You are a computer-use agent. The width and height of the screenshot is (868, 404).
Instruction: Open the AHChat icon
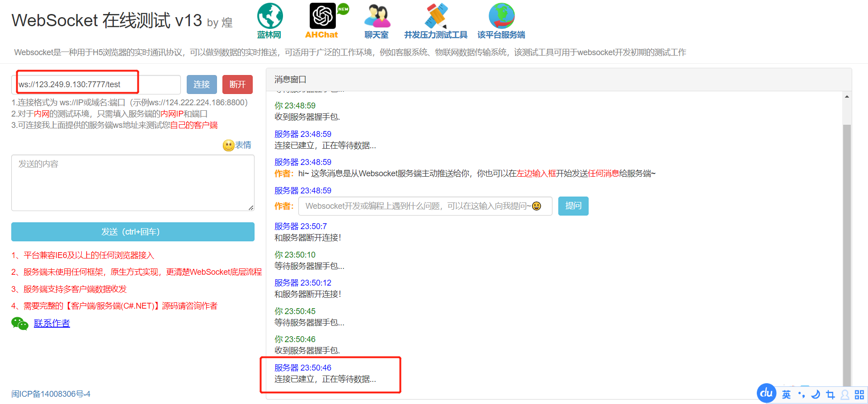pos(322,16)
